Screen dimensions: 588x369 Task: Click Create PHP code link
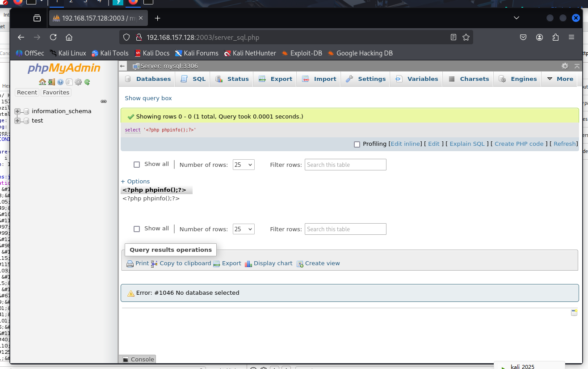click(x=519, y=144)
